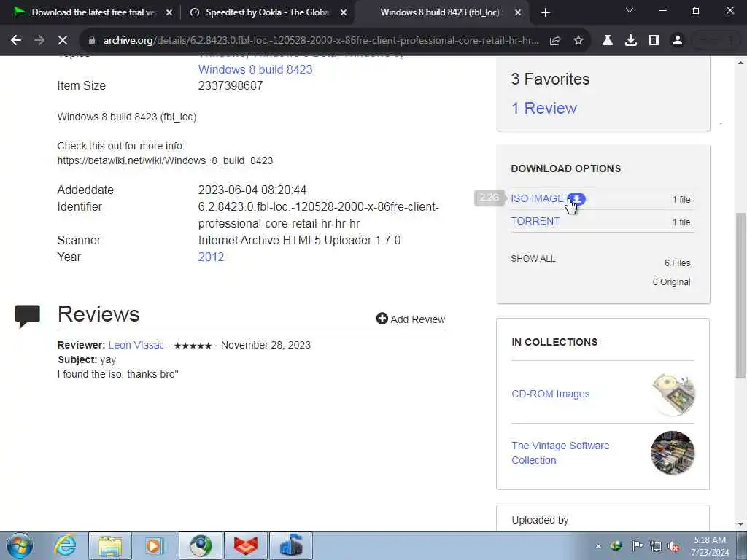
Task: Open The Vintage Software Collection link
Action: [x=560, y=453]
